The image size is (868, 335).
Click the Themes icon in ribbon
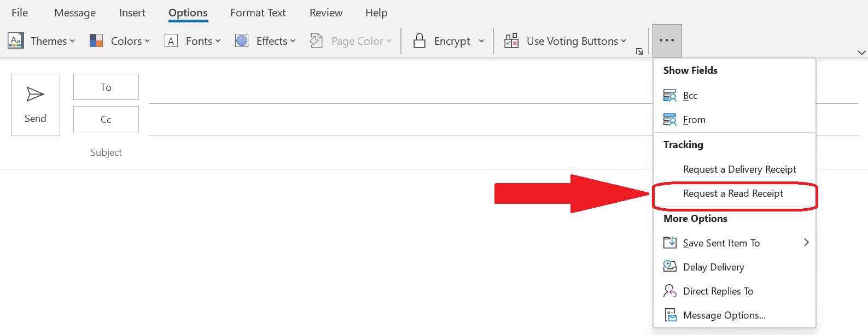coord(16,41)
